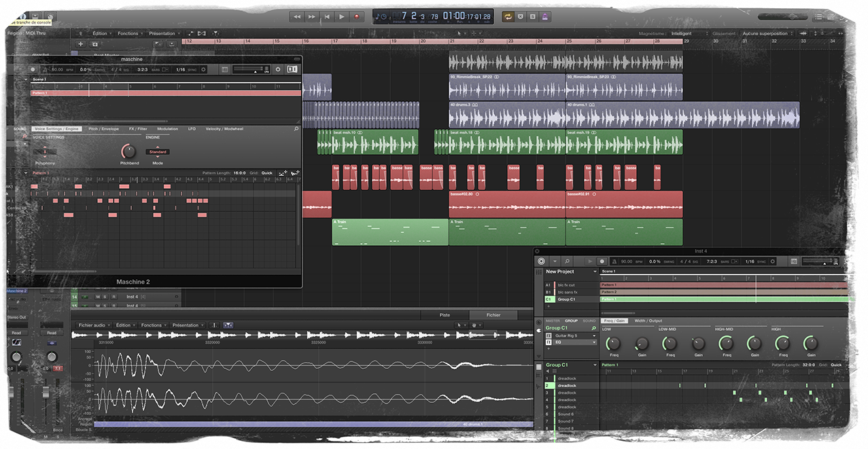The height and width of the screenshot is (449, 868).
Task: Open maschine window settings gear icon
Action: (x=204, y=69)
